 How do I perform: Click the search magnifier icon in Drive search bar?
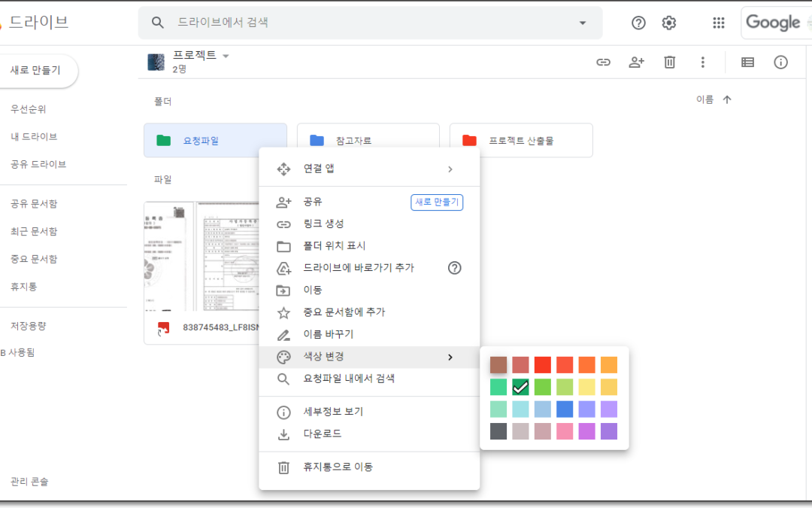[x=157, y=23]
